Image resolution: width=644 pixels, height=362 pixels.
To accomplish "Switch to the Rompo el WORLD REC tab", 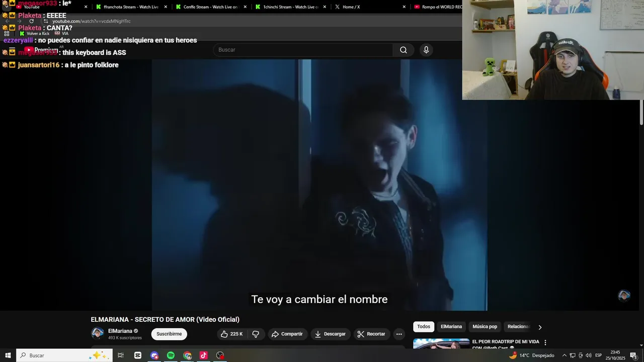I will (437, 7).
